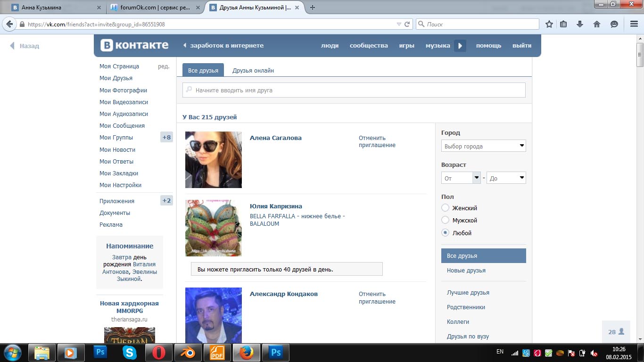Click the music player play arrow icon
This screenshot has height=362, width=644.
pos(460,46)
